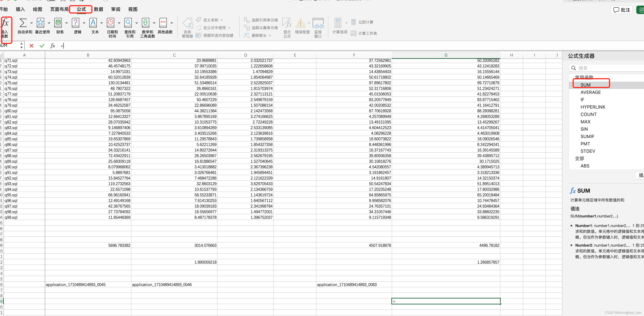This screenshot has width=644, height=316.
Task: Expand the Define Name dropdown chevron
Action: click(x=221, y=20)
